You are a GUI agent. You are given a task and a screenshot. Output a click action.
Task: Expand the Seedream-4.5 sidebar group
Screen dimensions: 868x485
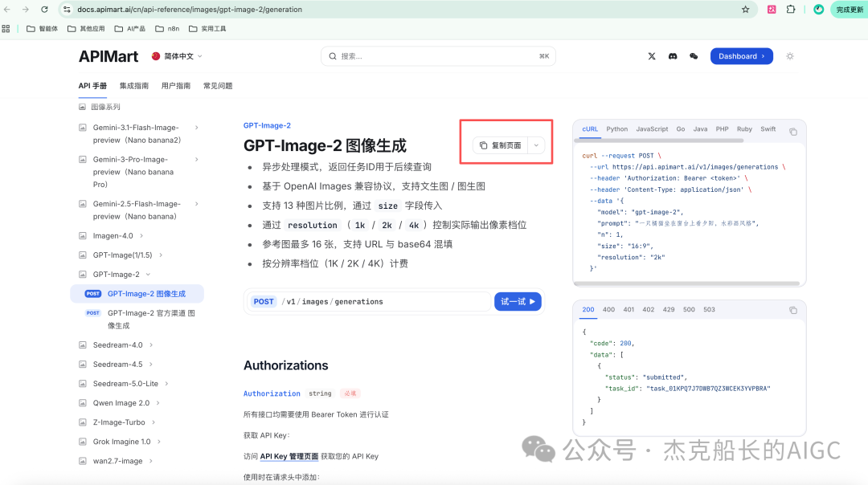(151, 365)
